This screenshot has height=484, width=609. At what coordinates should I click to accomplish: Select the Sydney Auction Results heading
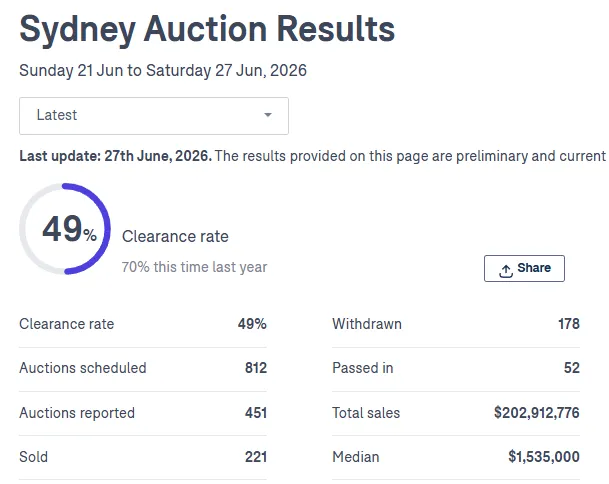(x=207, y=29)
